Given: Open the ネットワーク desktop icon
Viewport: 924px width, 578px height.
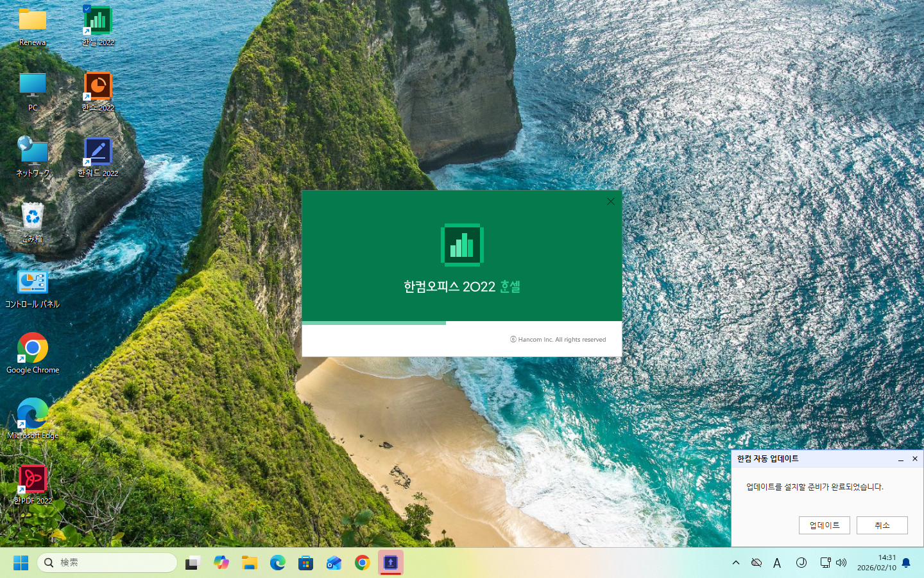Looking at the screenshot, I should (x=33, y=154).
